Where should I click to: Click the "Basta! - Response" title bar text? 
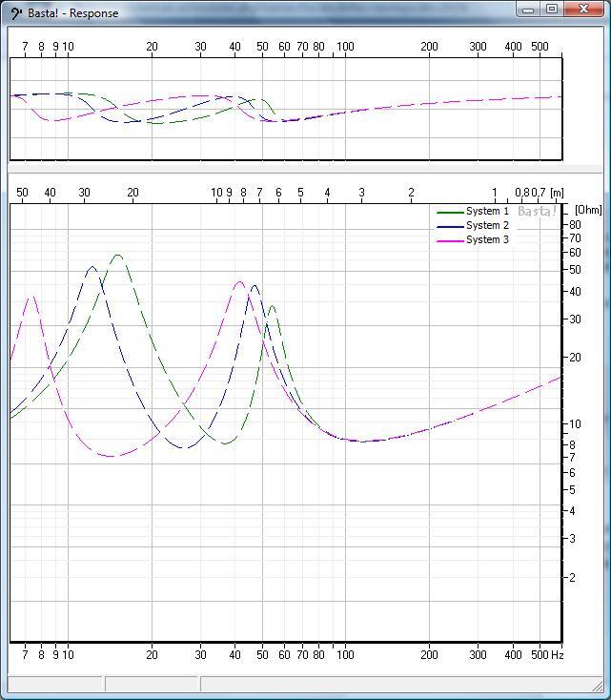(73, 13)
